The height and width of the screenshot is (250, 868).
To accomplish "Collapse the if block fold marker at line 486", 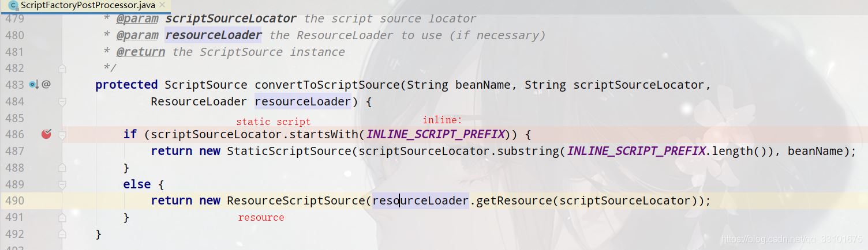I will (x=62, y=135).
